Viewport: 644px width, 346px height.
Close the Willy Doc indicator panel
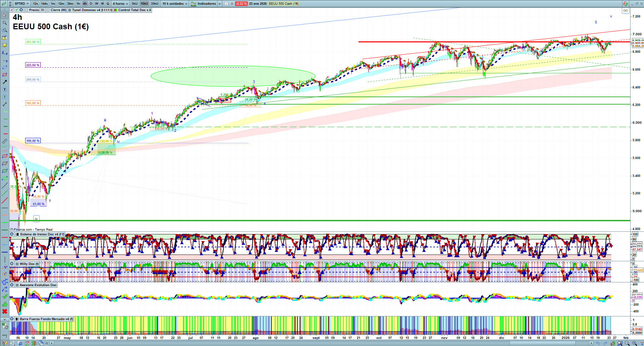[12, 264]
